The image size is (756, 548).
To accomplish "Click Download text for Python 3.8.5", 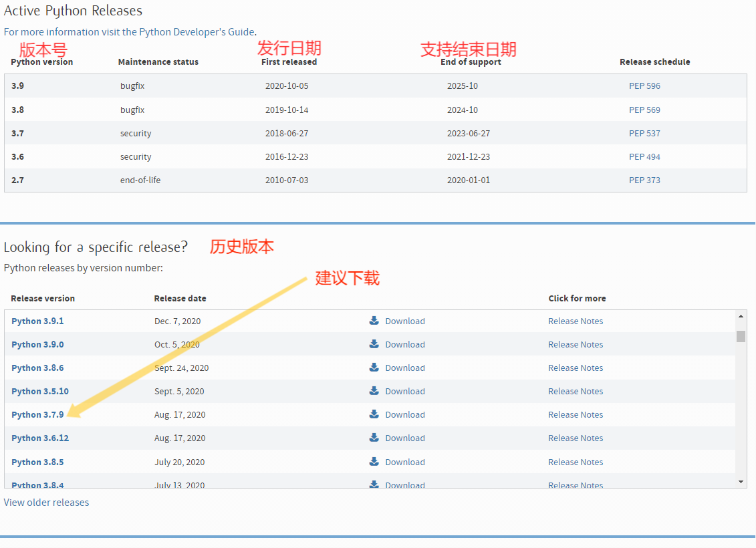I will point(405,462).
